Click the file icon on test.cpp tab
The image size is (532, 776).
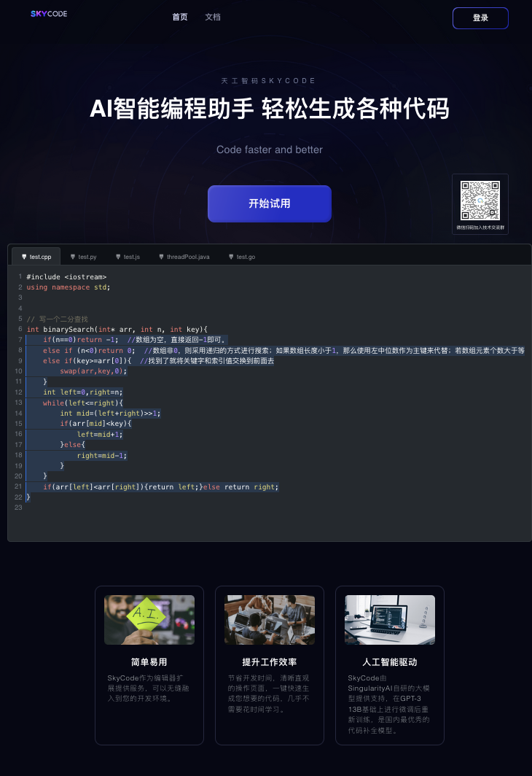click(x=24, y=257)
